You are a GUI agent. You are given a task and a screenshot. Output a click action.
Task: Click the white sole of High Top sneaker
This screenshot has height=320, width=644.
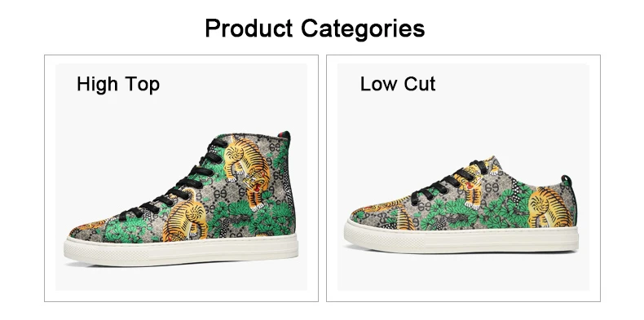[181, 249]
